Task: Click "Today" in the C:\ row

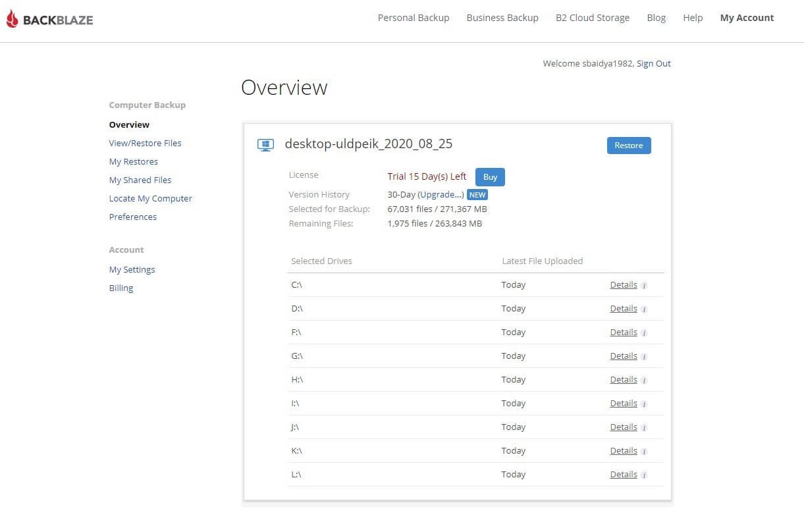Action: (514, 285)
